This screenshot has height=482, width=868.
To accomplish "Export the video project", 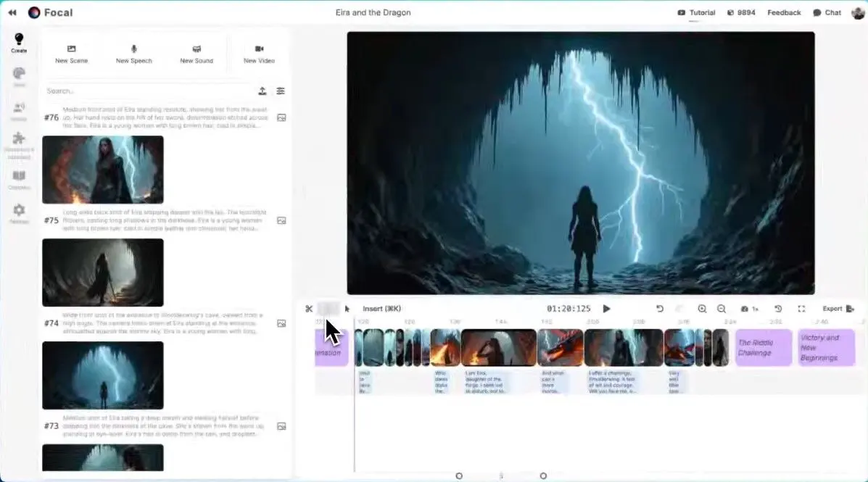I will pyautogui.click(x=838, y=309).
